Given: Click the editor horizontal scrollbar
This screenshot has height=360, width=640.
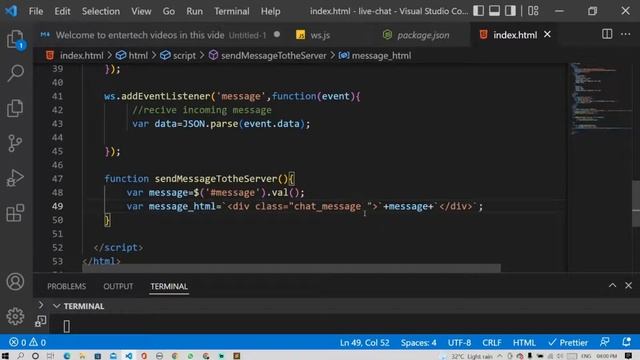Looking at the screenshot, I should click(x=291, y=268).
